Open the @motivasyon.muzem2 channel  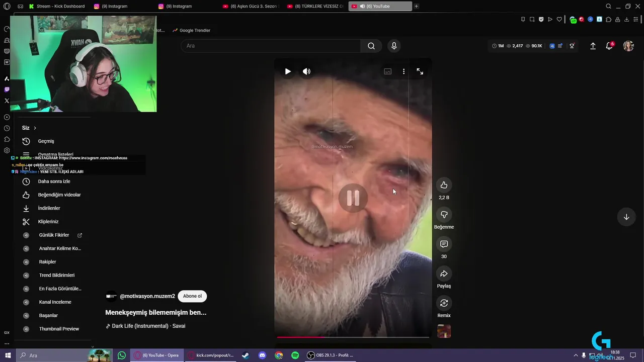147,296
